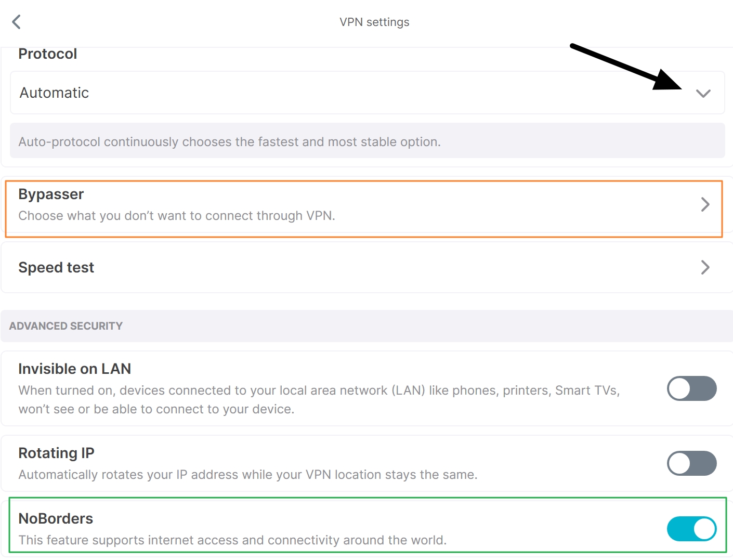Click the down chevron in the Automatic selector
This screenshot has width=733, height=560.
(x=704, y=93)
